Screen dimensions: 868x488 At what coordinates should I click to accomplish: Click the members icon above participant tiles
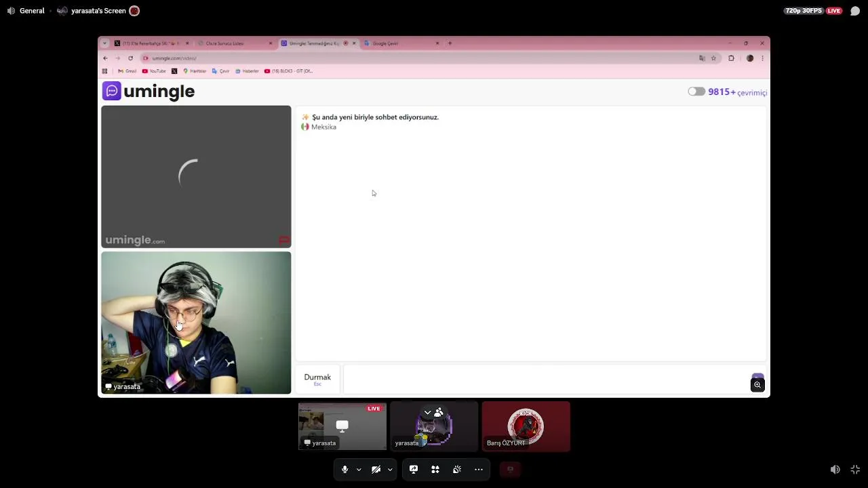(x=439, y=412)
